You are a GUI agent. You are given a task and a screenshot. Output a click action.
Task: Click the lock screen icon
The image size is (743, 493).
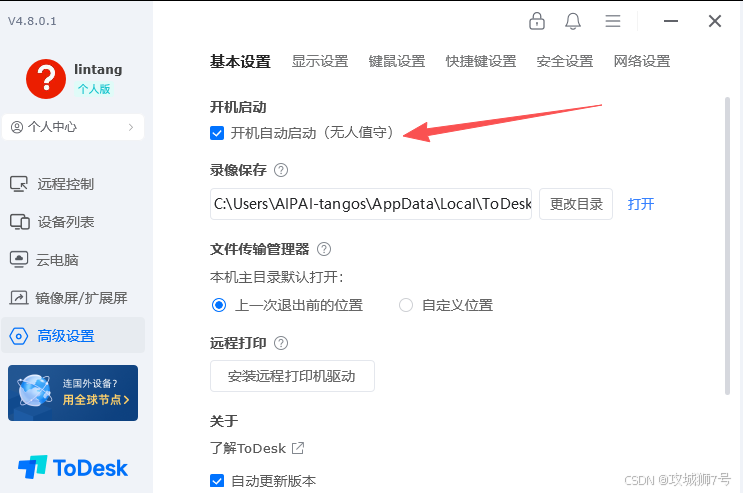tap(536, 21)
